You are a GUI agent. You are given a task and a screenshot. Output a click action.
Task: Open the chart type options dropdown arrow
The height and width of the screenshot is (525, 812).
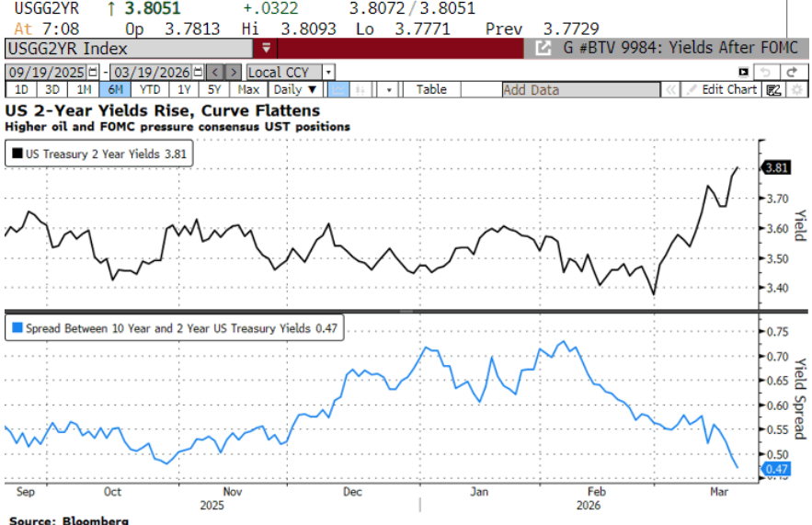pos(389,89)
